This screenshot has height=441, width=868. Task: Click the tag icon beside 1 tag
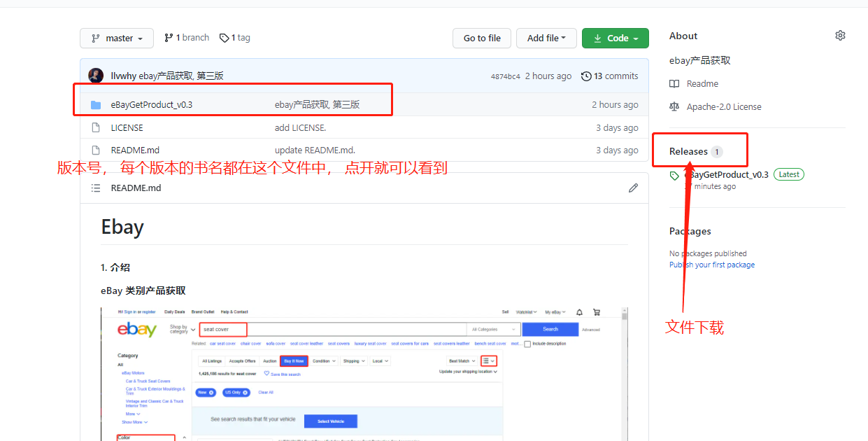point(225,37)
